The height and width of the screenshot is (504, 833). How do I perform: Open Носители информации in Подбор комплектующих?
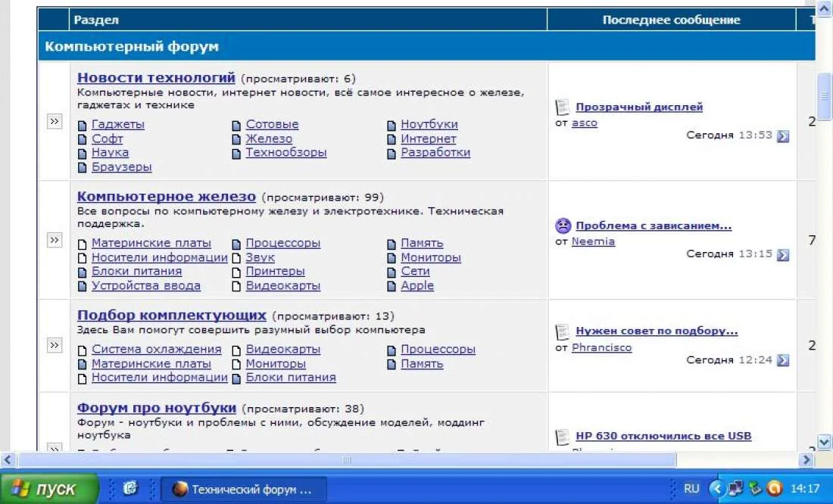[x=159, y=378]
